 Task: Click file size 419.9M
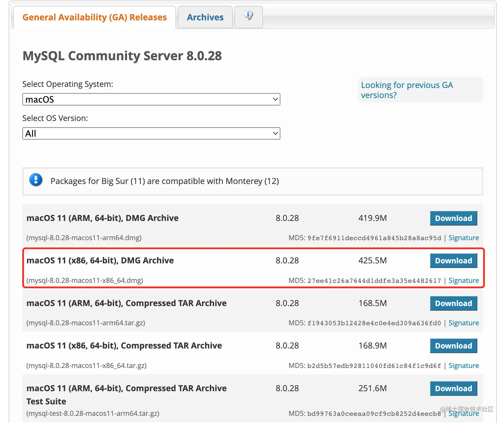(372, 218)
